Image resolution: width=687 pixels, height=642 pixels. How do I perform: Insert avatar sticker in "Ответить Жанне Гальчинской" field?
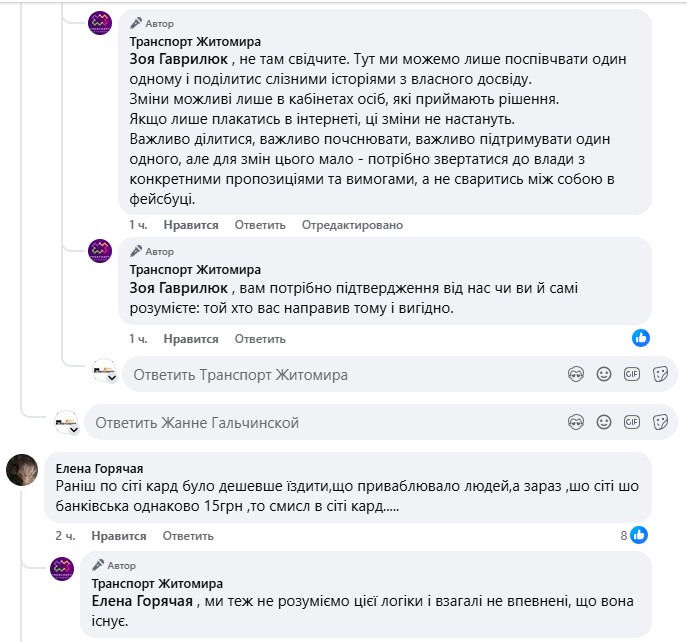click(x=575, y=422)
